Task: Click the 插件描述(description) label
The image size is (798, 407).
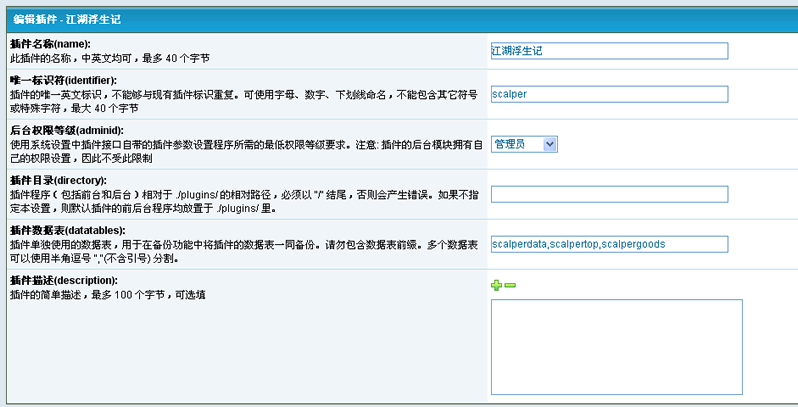Action: coord(64,280)
